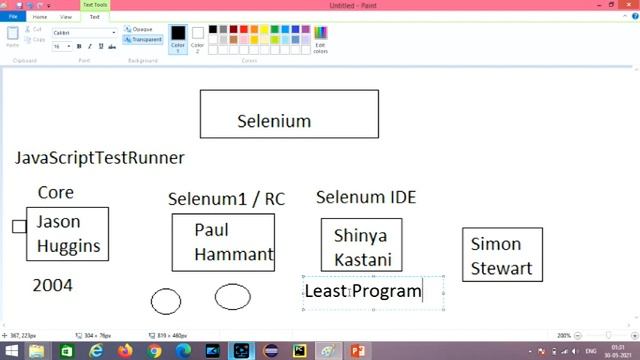Click zoom out minus button in status bar
Image resolution: width=640 pixels, height=360 pixels.
pyautogui.click(x=578, y=336)
